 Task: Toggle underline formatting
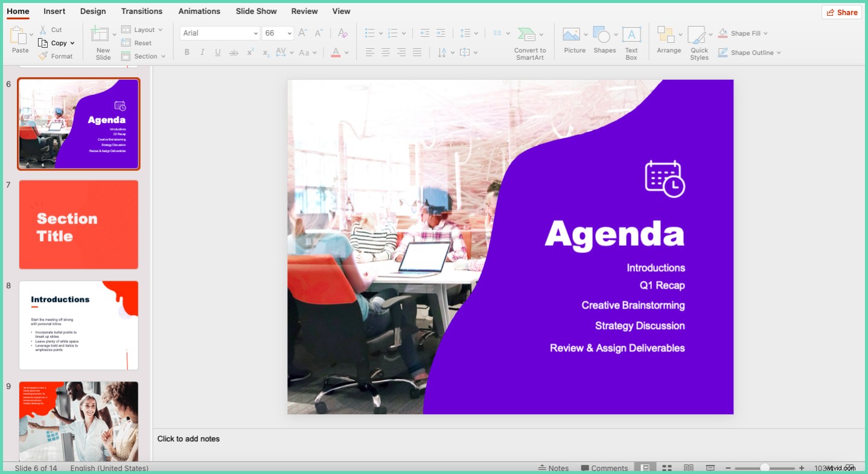(217, 53)
